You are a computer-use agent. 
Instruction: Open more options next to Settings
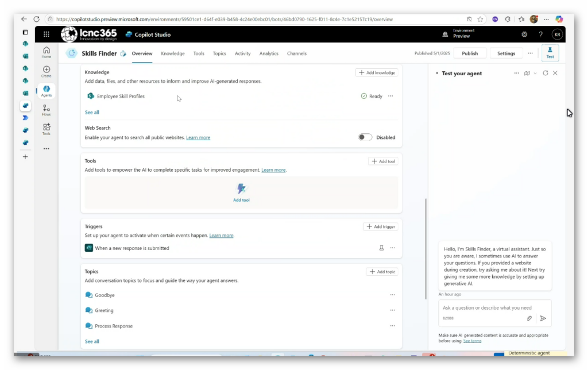530,53
